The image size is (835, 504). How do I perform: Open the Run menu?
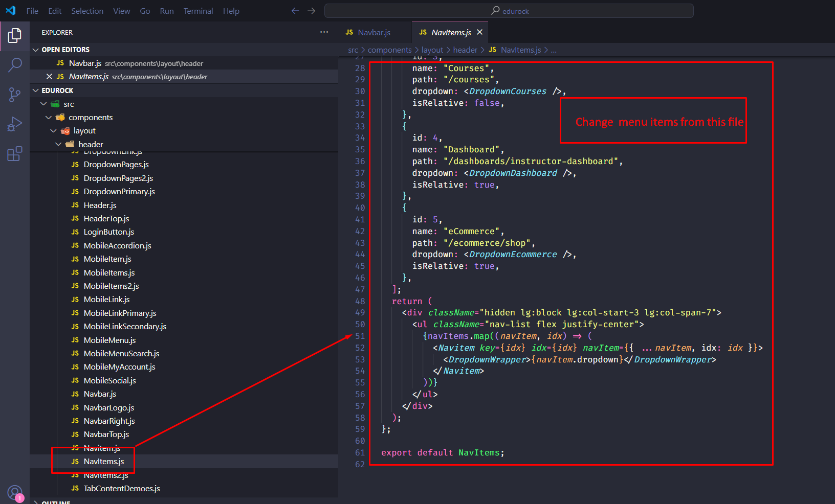167,11
